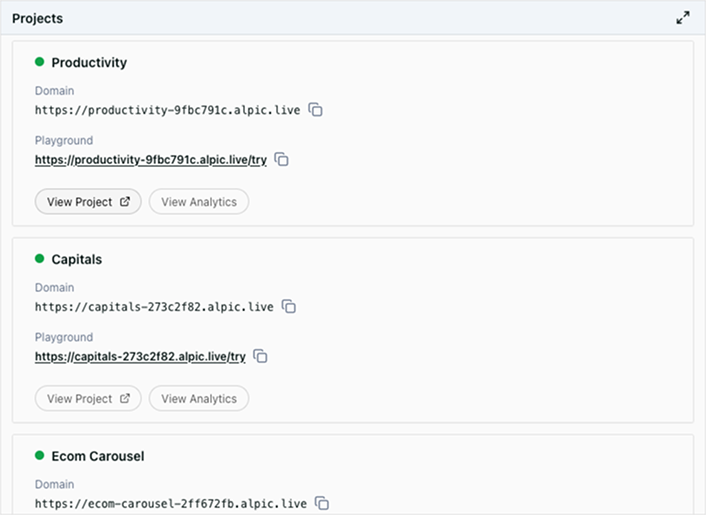The height and width of the screenshot is (515, 706).
Task: Open the Productivity playground link
Action: coord(150,160)
